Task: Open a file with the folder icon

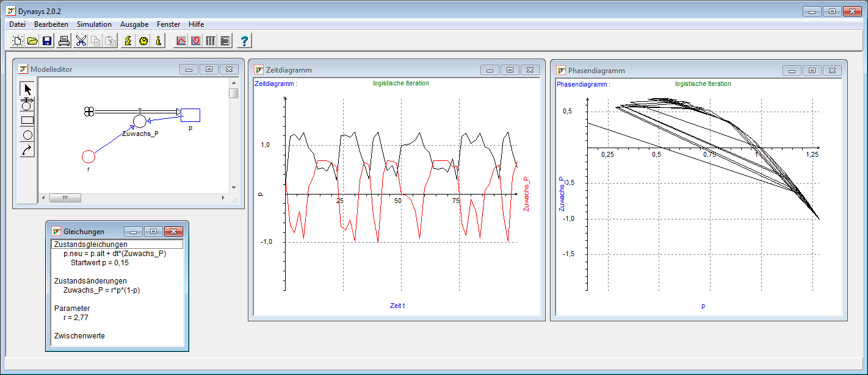Action: tap(32, 41)
